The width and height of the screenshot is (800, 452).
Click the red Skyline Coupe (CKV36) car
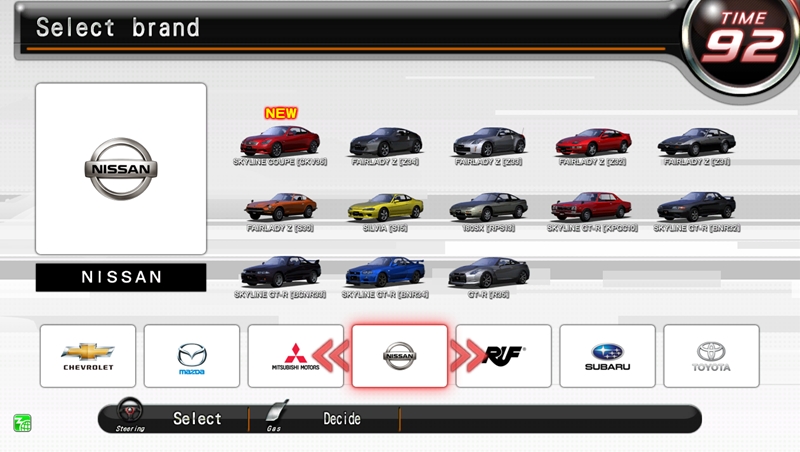tap(280, 141)
